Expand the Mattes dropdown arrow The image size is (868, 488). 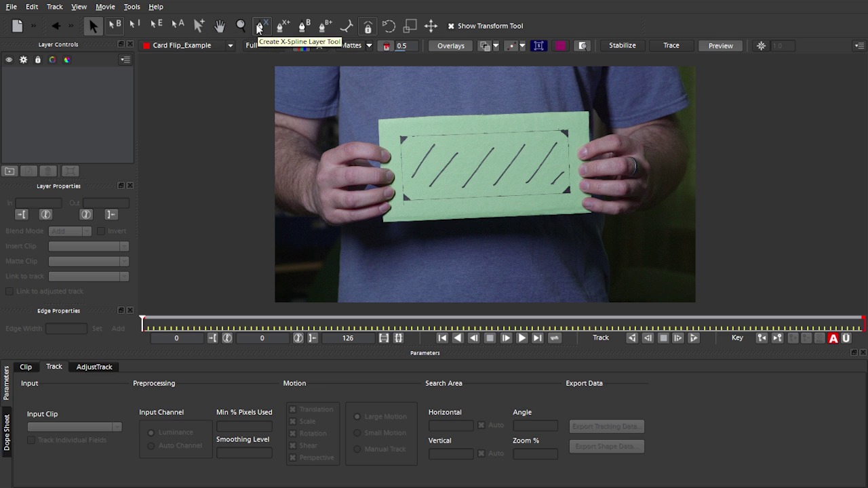[369, 45]
